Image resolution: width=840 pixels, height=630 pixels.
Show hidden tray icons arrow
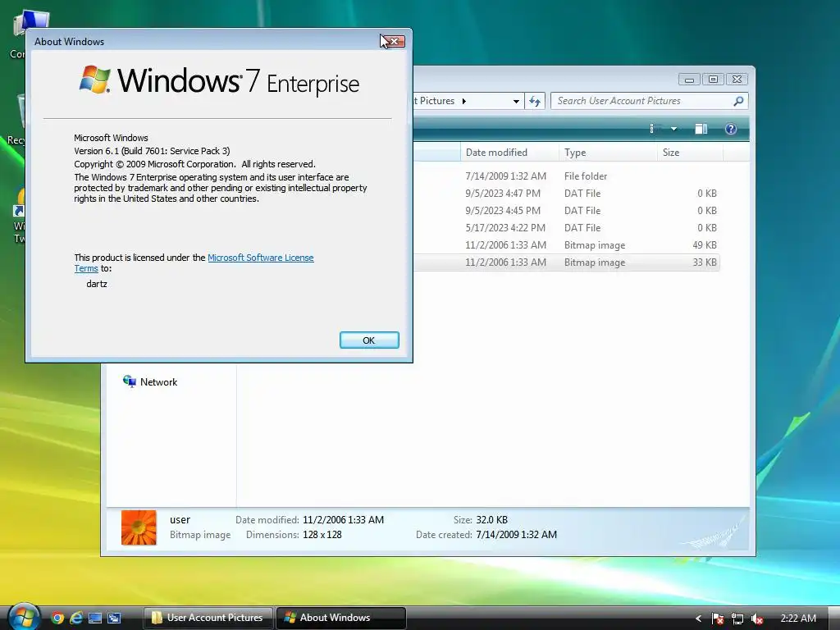[698, 619]
